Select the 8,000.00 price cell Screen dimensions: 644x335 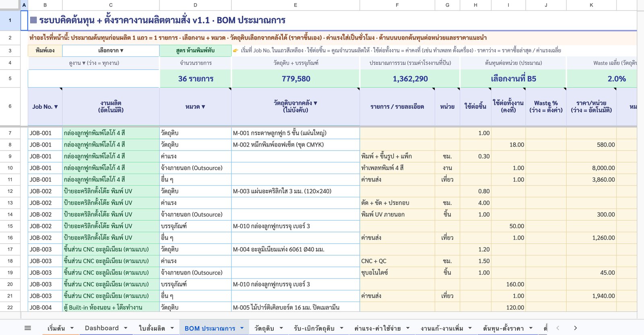pos(591,168)
